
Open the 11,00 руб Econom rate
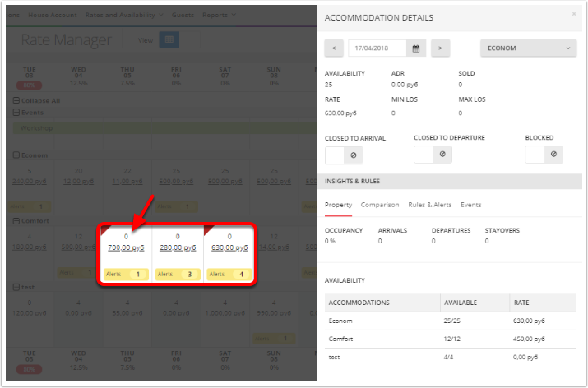pos(127,182)
